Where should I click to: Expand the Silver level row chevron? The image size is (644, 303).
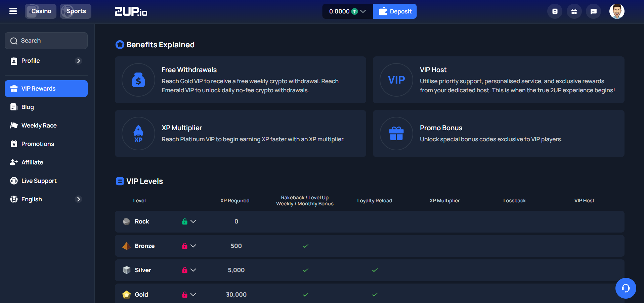[x=193, y=270]
